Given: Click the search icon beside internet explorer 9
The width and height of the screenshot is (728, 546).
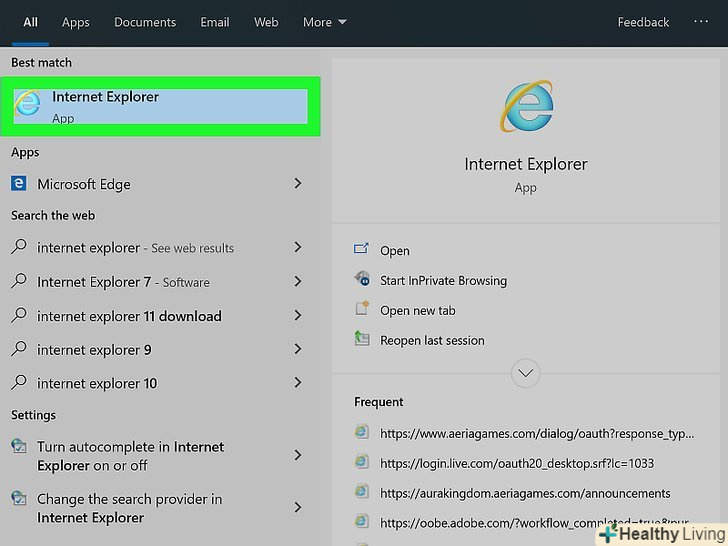Looking at the screenshot, I should [19, 350].
